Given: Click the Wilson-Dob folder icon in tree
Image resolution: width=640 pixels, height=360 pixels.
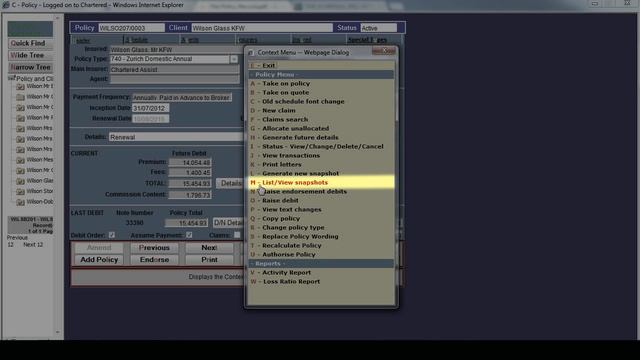Looking at the screenshot, I should pyautogui.click(x=20, y=202).
